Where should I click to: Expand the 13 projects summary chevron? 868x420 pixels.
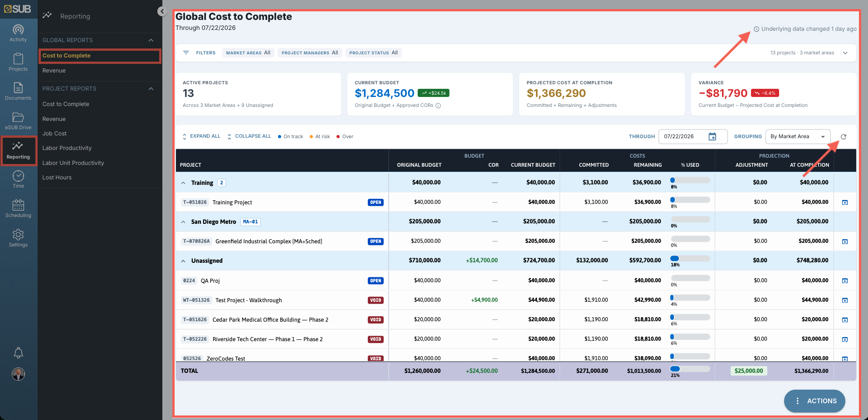pyautogui.click(x=845, y=53)
